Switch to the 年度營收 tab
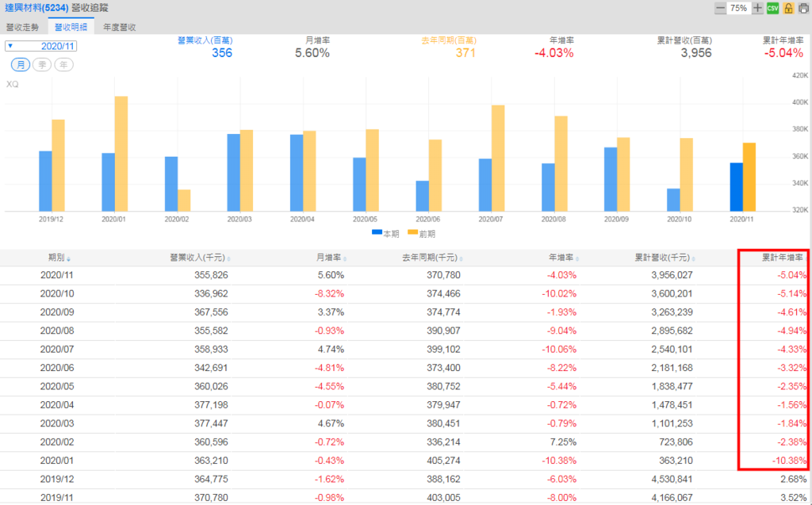Viewport: 812px width, 505px height. point(119,28)
